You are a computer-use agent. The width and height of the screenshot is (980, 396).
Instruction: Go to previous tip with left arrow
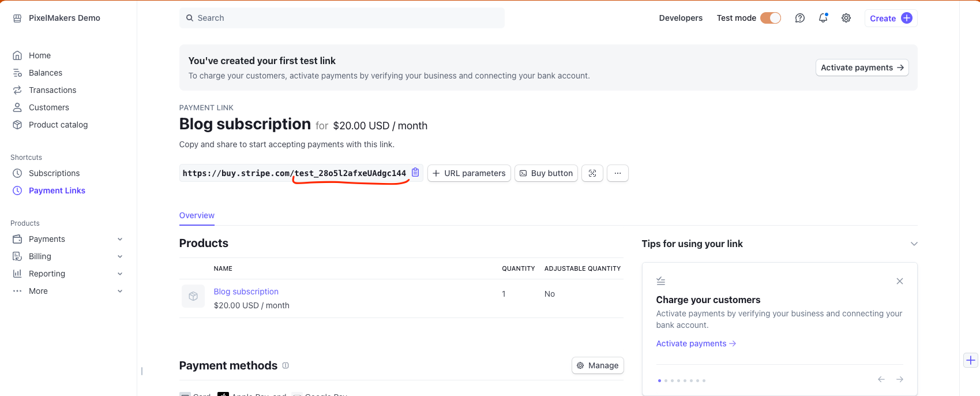point(881,379)
